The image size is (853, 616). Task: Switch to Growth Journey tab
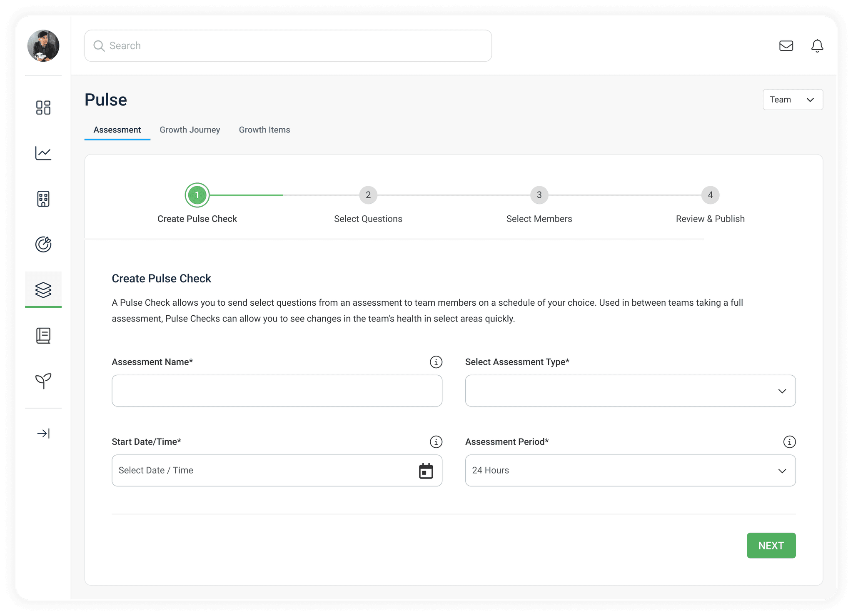pyautogui.click(x=190, y=130)
